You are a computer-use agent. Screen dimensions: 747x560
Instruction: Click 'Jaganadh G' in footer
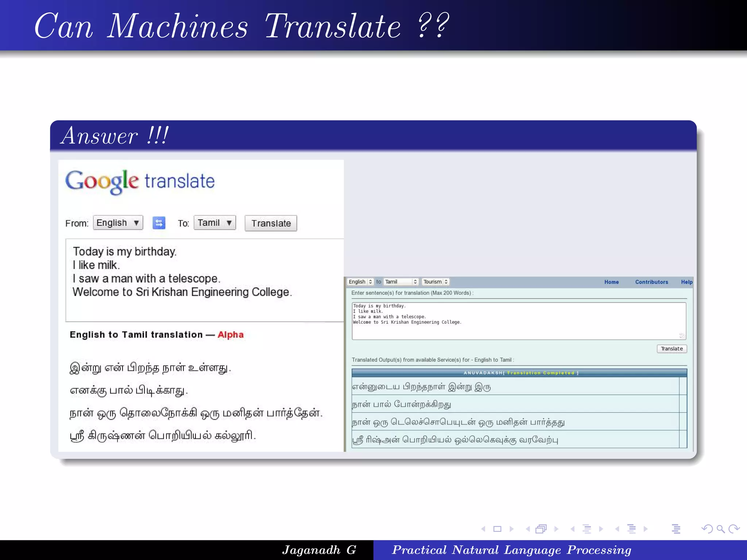click(319, 550)
